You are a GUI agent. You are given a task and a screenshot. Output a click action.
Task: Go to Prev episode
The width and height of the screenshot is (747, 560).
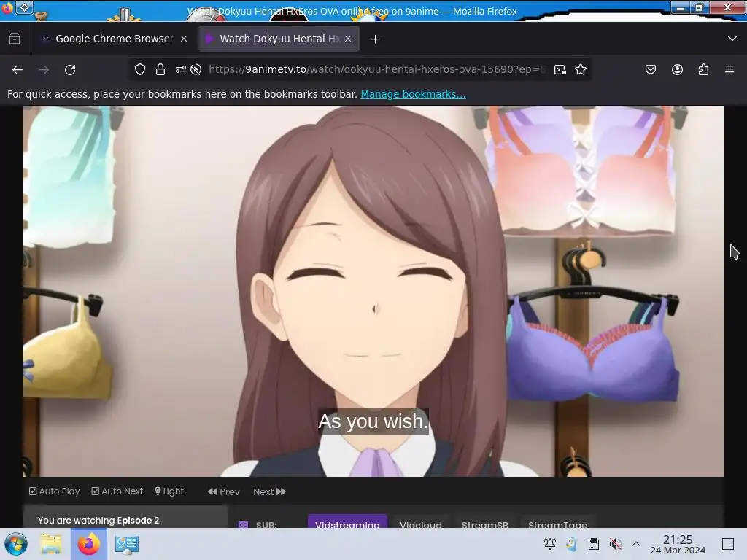pos(224,492)
